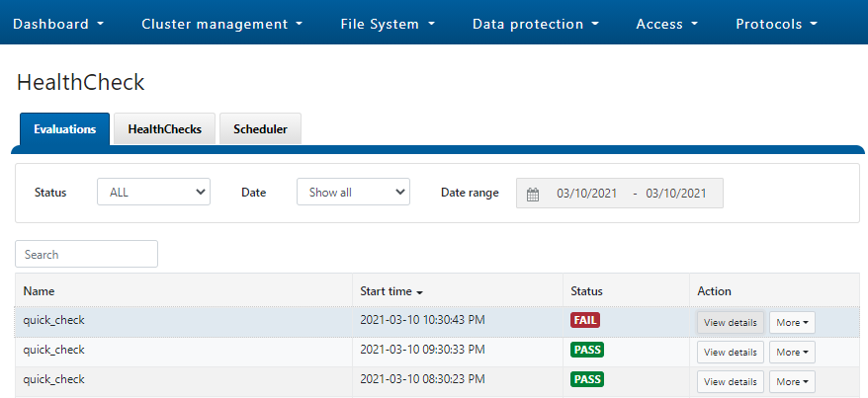Open the Dashboard menu
The image size is (868, 398).
tap(58, 24)
